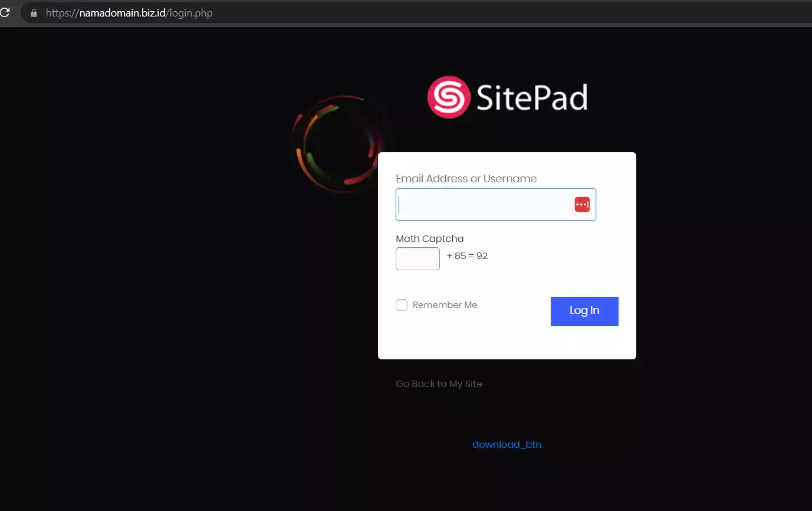The width and height of the screenshot is (812, 511).
Task: Click the Math Captcha label
Action: click(430, 238)
